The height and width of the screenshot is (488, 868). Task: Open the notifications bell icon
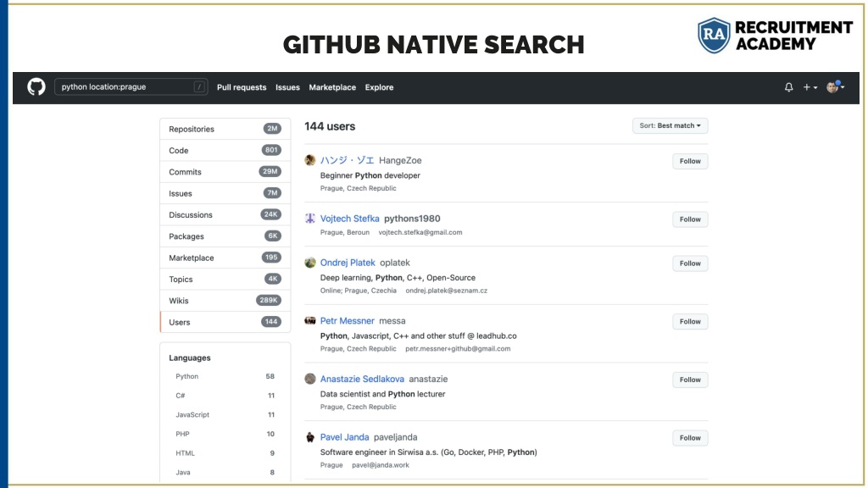[x=789, y=87]
